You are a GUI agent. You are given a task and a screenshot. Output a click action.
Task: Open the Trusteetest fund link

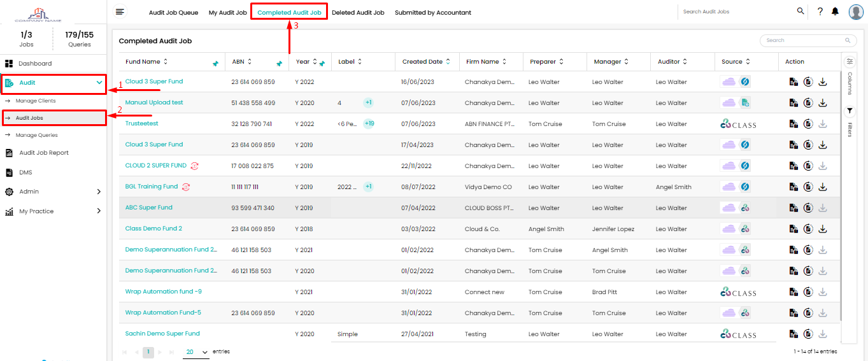click(x=142, y=124)
